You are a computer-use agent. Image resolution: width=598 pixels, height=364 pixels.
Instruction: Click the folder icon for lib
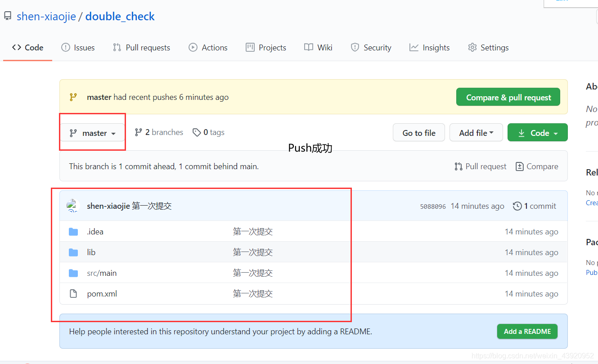73,252
